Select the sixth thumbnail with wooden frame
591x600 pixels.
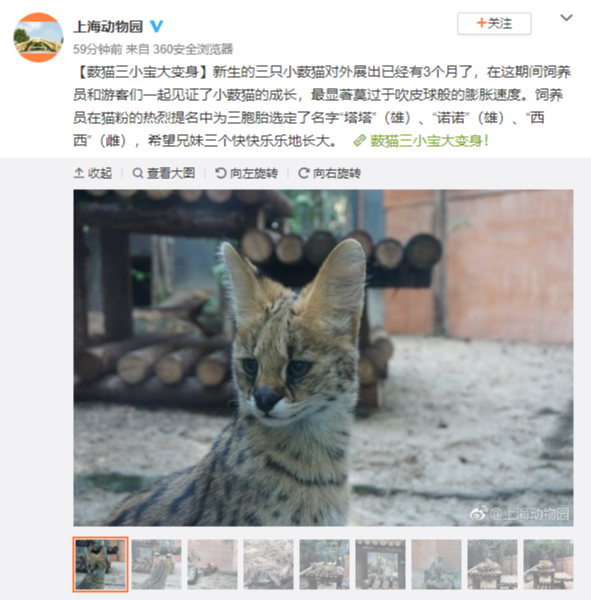(380, 564)
